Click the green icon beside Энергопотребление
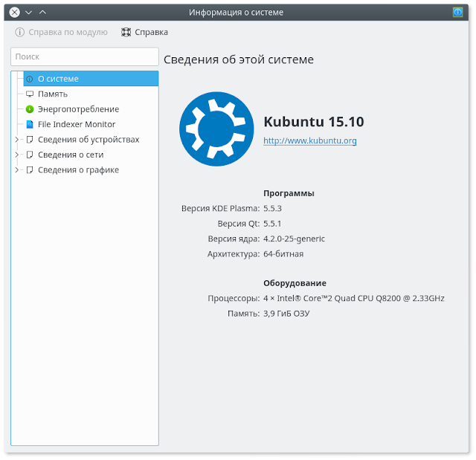476x460 pixels. tap(30, 109)
